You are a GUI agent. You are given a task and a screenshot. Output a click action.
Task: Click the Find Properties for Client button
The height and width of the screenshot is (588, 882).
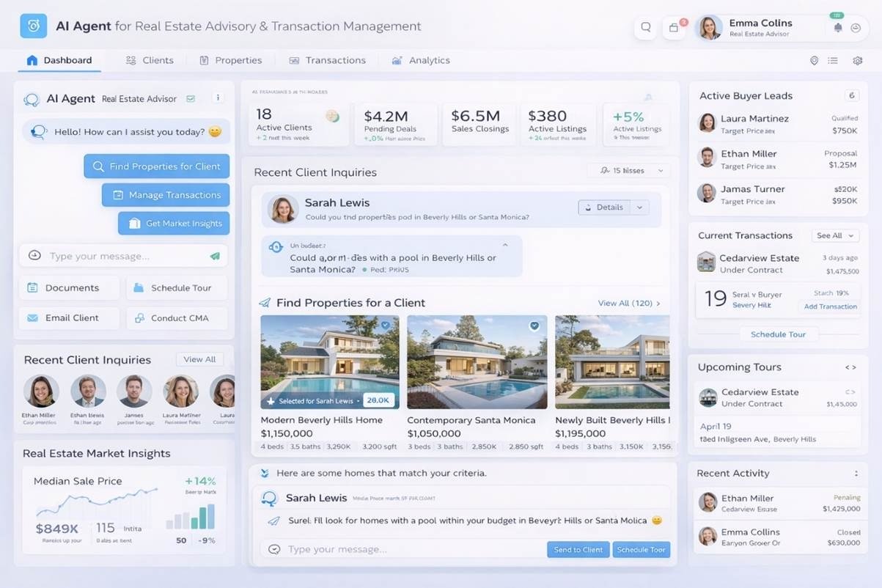coord(156,166)
